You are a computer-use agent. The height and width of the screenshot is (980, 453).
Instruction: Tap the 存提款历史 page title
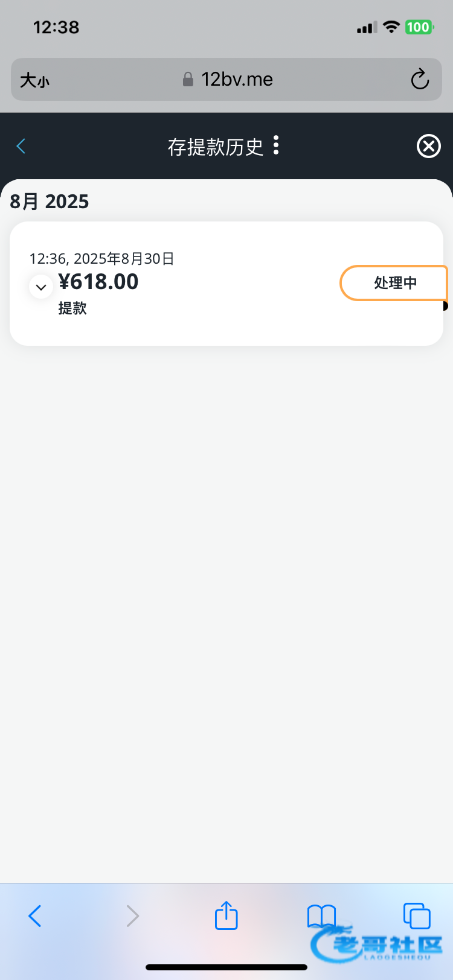(215, 147)
